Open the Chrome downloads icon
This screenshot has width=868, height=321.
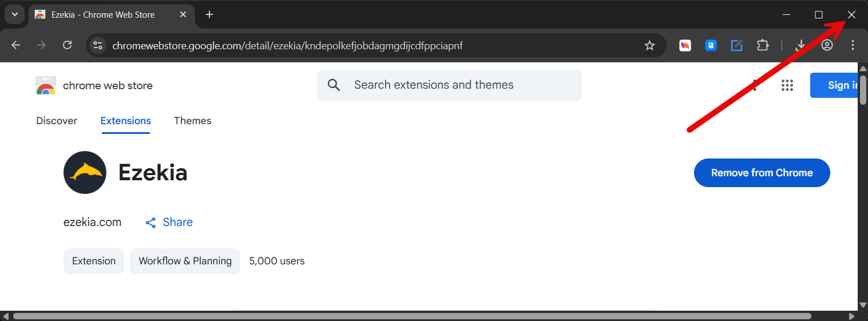tap(800, 45)
